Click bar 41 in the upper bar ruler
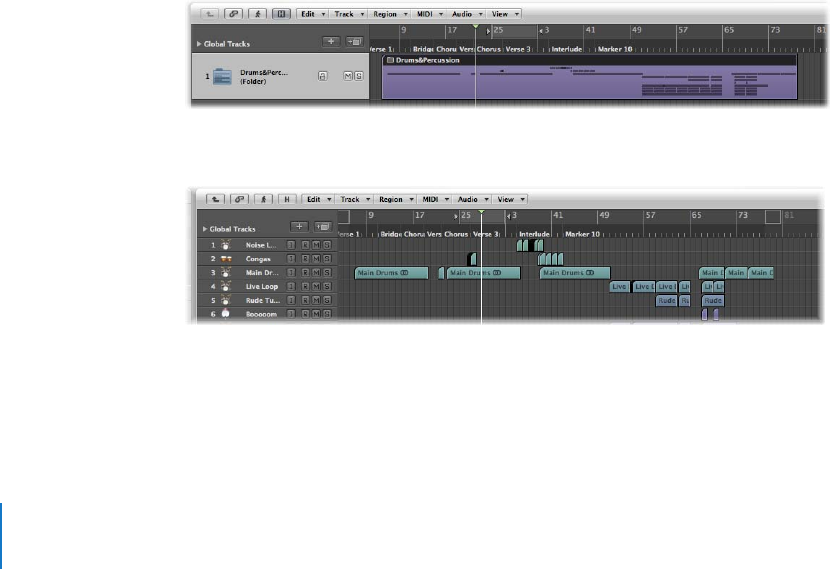 point(590,30)
